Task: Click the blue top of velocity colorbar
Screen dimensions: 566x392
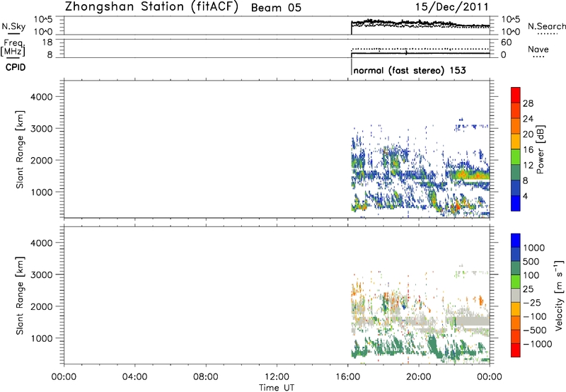Action: tap(516, 241)
